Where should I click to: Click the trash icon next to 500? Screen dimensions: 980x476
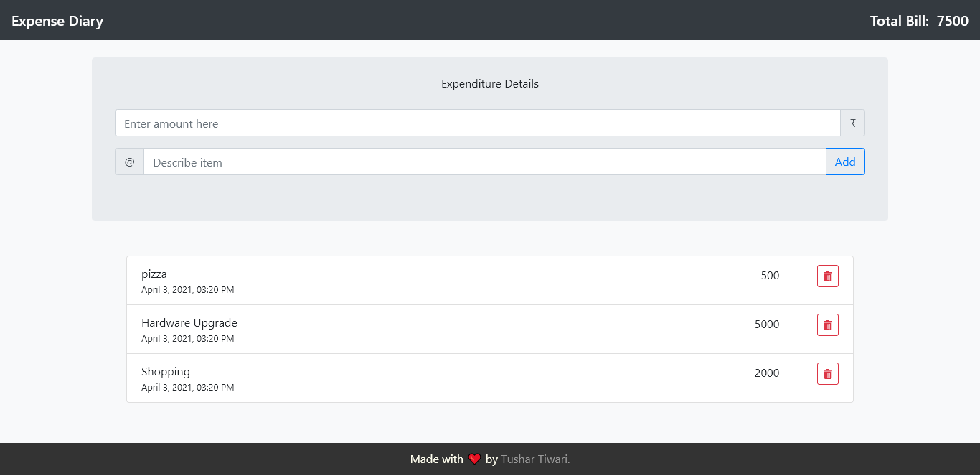tap(827, 276)
